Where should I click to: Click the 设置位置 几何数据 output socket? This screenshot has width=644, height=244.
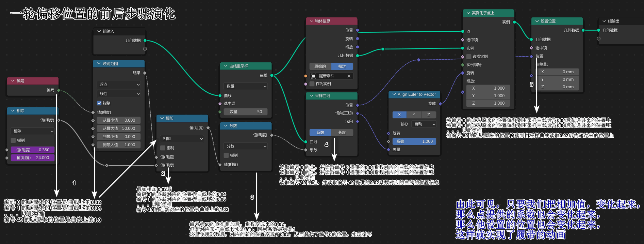pos(583,30)
